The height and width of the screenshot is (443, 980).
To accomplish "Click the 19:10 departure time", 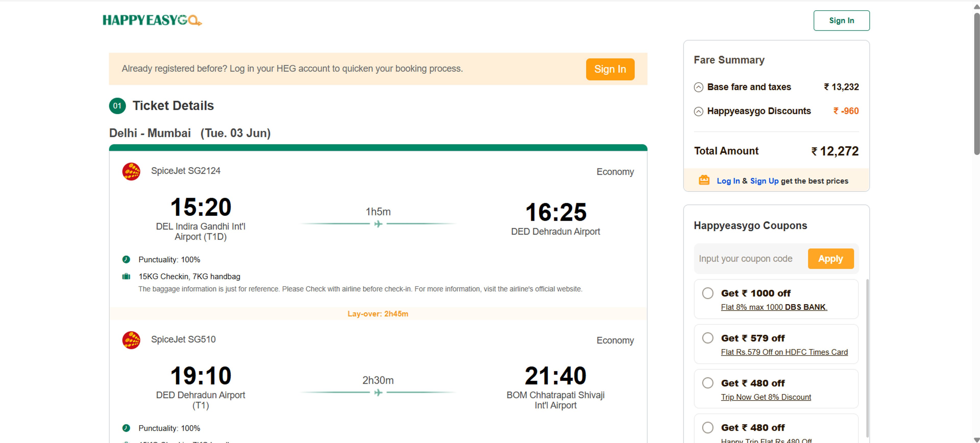I will point(201,376).
